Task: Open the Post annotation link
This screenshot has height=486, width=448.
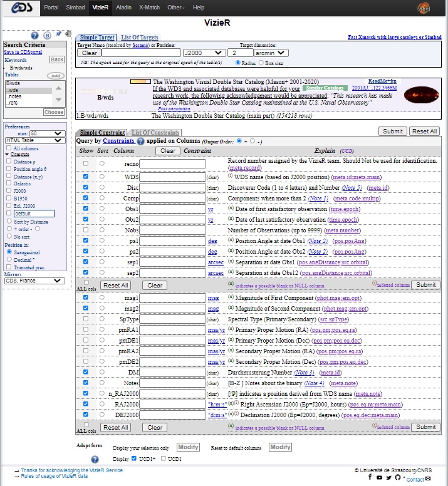Action: [x=174, y=109]
